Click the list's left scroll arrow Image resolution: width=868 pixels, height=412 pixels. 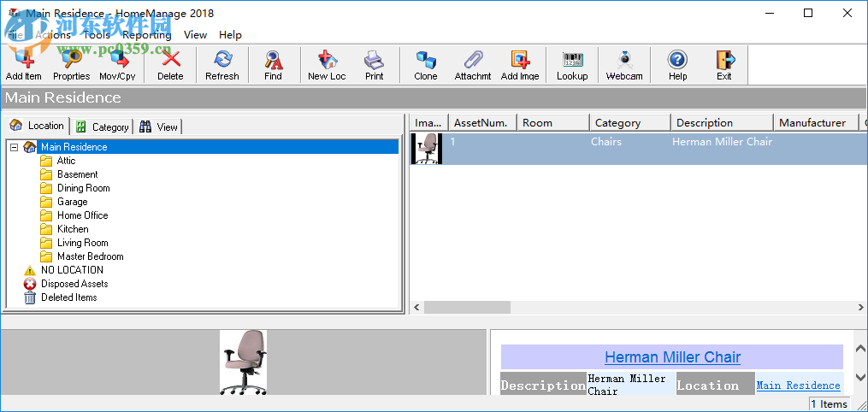click(416, 308)
